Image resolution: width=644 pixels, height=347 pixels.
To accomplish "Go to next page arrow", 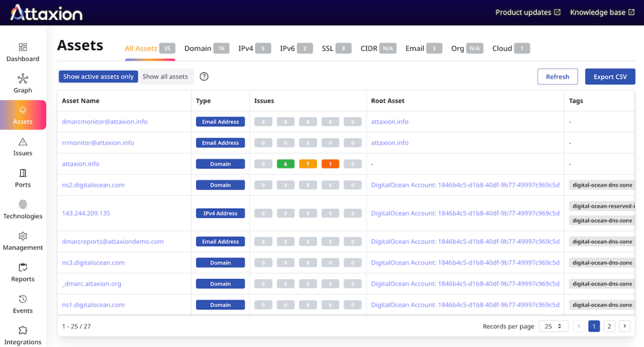I will tap(625, 326).
